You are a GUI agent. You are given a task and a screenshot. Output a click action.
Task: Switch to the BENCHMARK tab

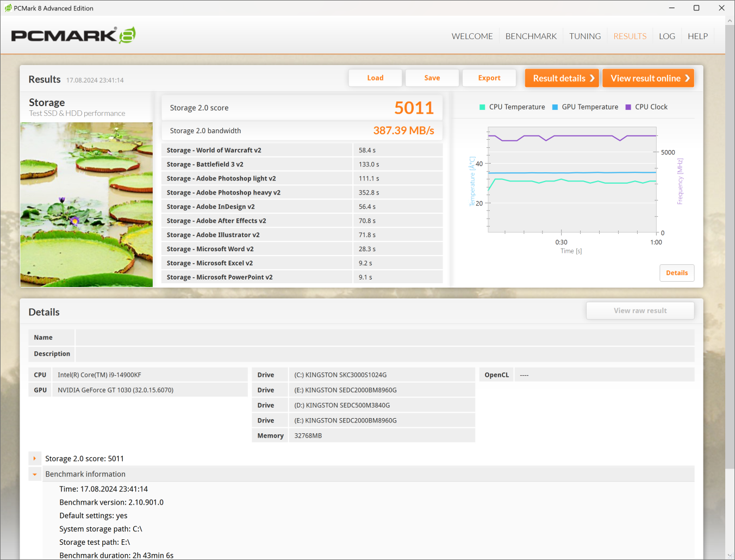point(531,36)
